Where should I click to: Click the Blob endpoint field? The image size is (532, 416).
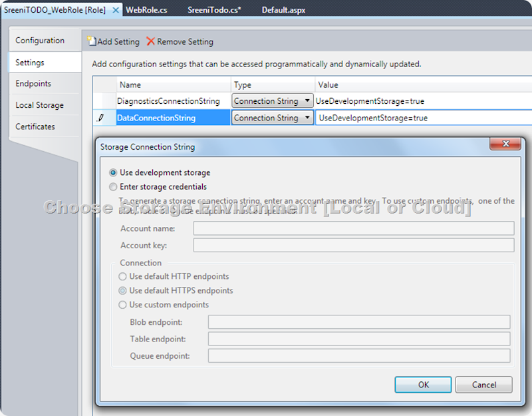359,322
